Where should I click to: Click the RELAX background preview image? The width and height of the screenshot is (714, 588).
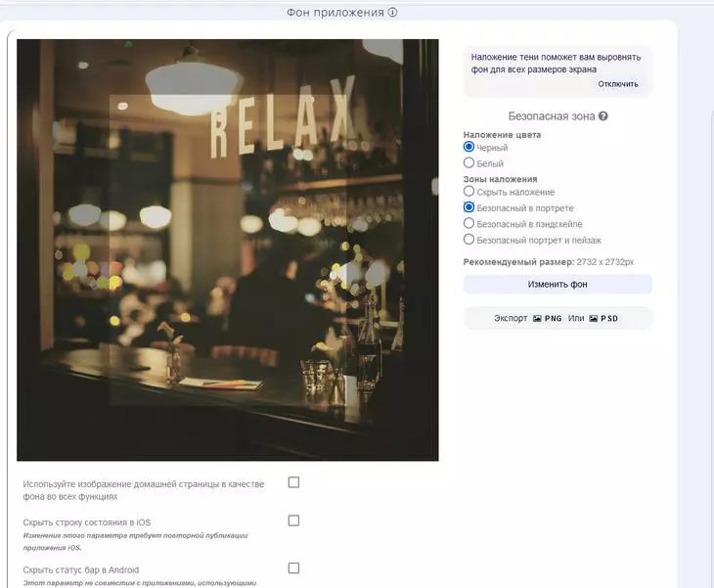(x=228, y=250)
